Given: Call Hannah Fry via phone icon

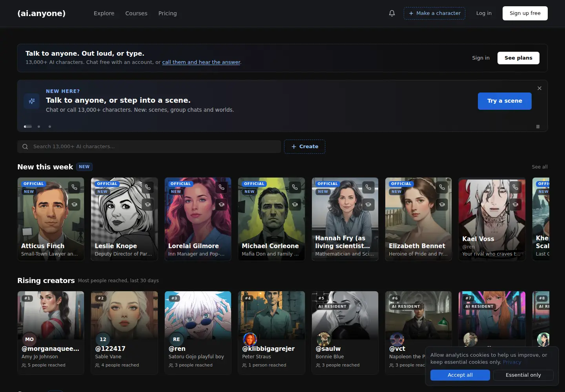Looking at the screenshot, I should pos(368,187).
